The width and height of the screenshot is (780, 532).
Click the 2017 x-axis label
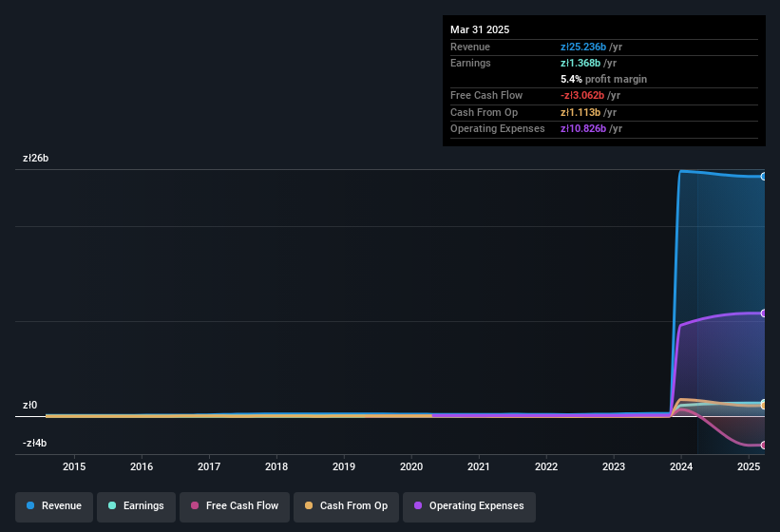click(209, 466)
